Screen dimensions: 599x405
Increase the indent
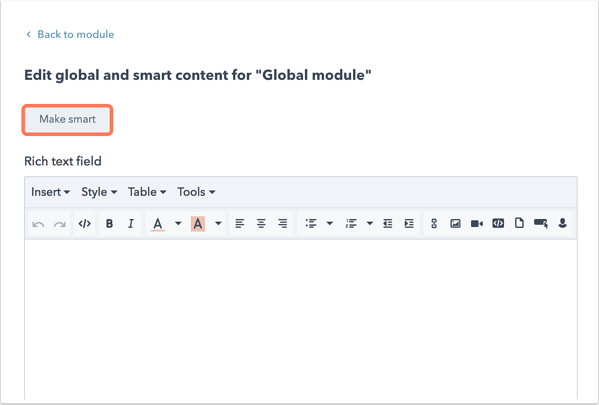[x=409, y=224]
